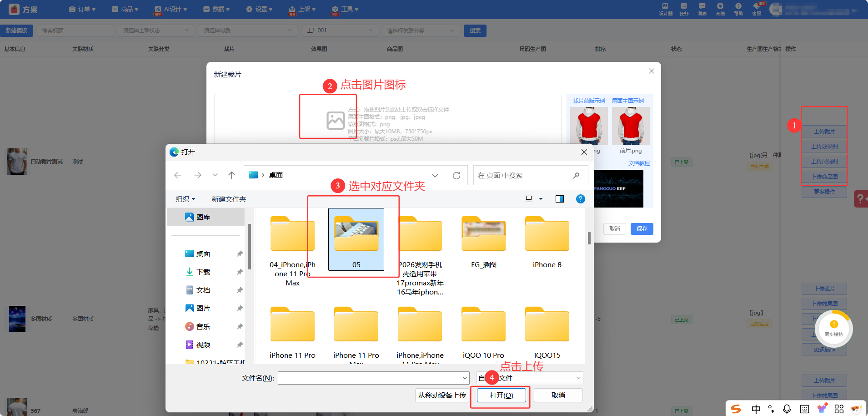Viewport: 868px width, 416px height.
Task: Cancel the Open file dialog
Action: (558, 396)
